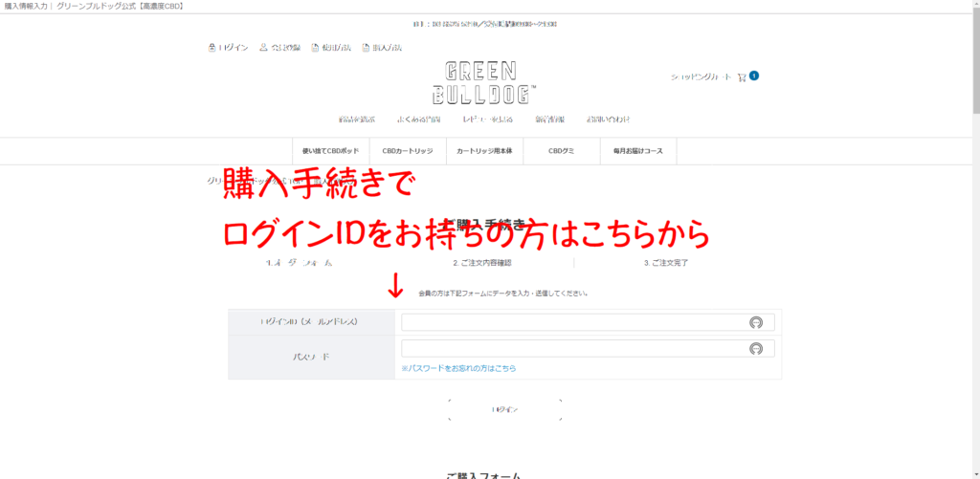Click the lock icon beside ログイン

pyautogui.click(x=212, y=48)
